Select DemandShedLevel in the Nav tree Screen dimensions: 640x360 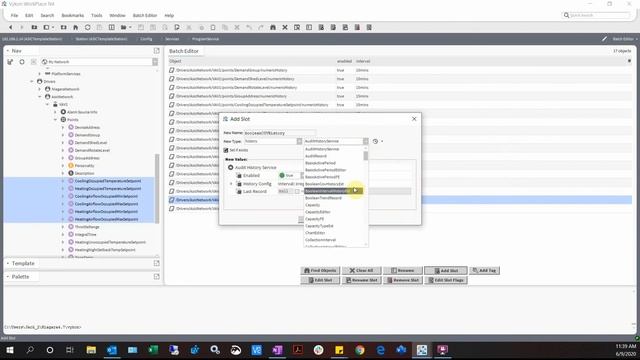click(91, 142)
